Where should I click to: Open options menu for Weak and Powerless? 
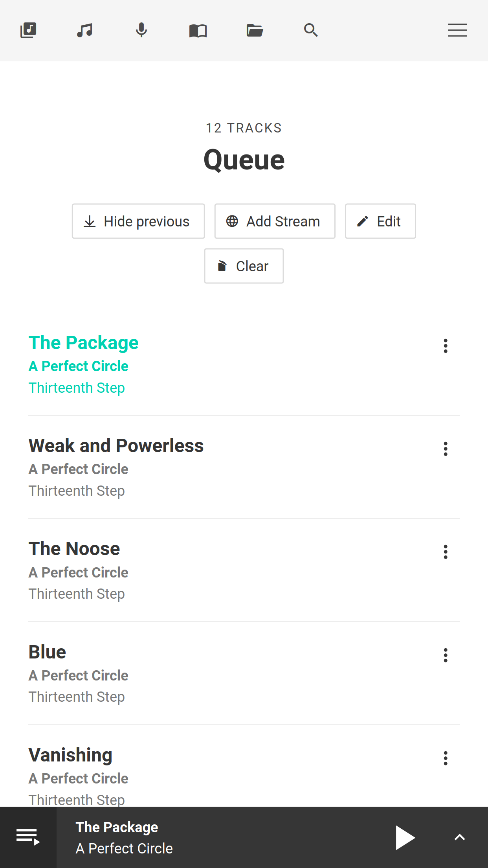tap(445, 449)
